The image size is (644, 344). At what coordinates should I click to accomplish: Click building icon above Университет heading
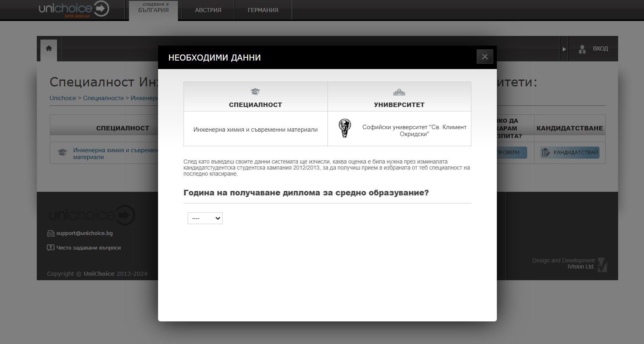pos(399,92)
